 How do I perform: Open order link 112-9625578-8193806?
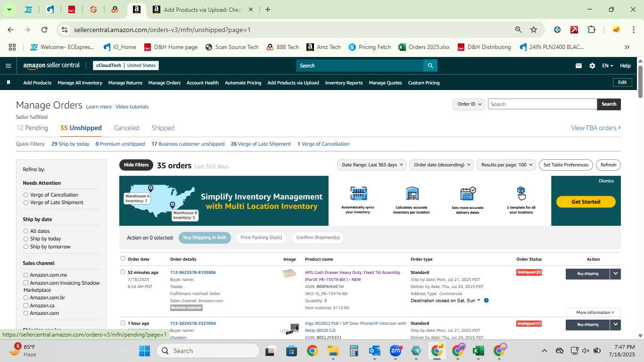point(193,272)
